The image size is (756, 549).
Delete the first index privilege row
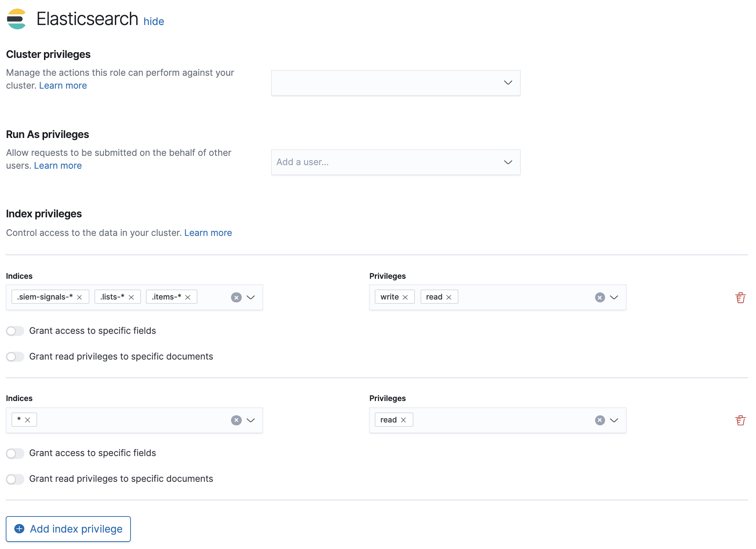point(740,297)
